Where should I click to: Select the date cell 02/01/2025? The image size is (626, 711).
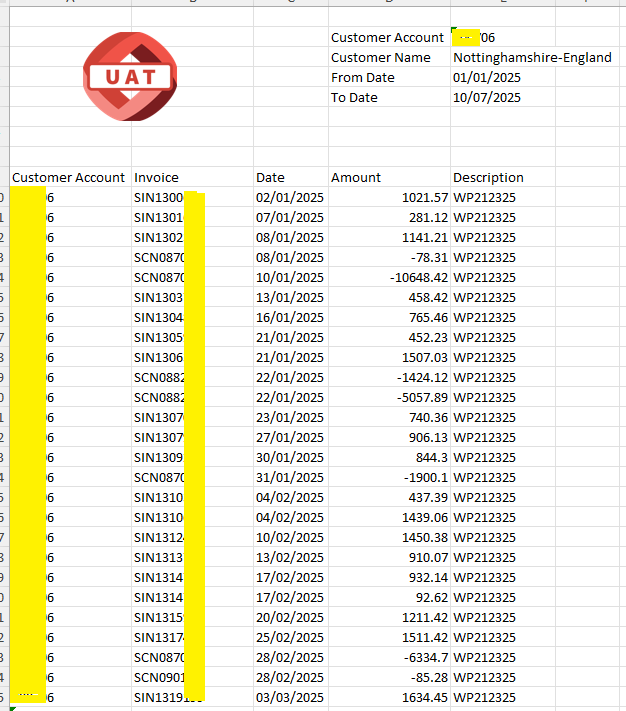[290, 197]
